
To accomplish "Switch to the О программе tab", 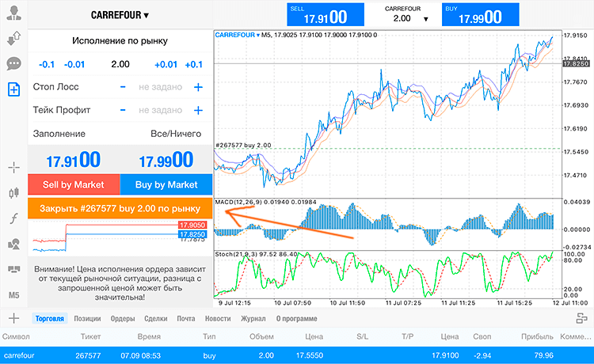I will click(297, 319).
